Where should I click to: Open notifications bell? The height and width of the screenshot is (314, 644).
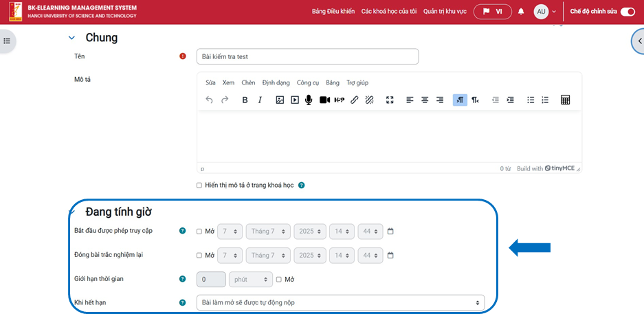click(x=521, y=12)
